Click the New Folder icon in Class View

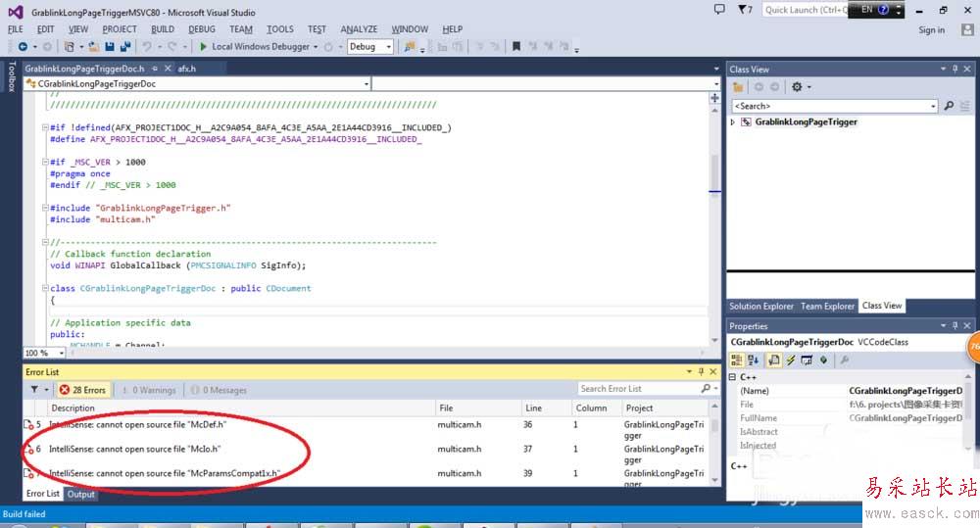click(738, 87)
